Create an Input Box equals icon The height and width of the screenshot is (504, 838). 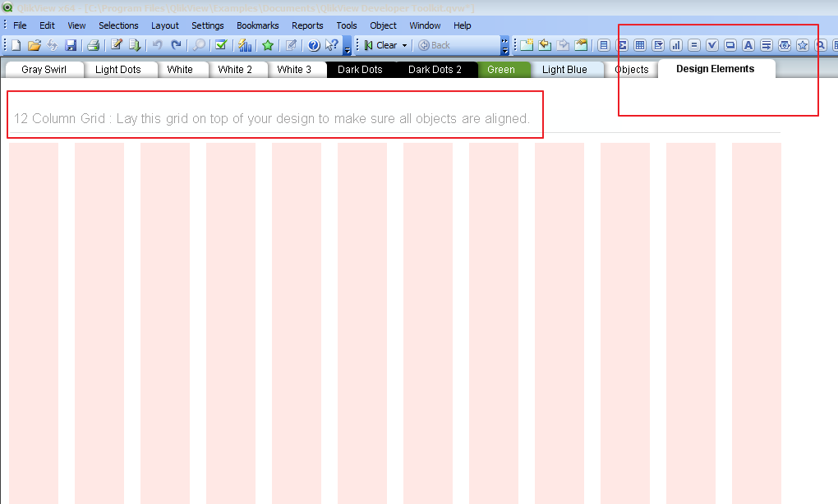point(694,45)
